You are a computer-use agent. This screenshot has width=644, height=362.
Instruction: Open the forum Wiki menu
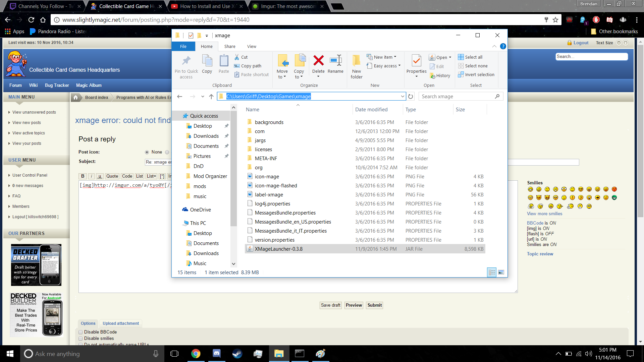(33, 85)
